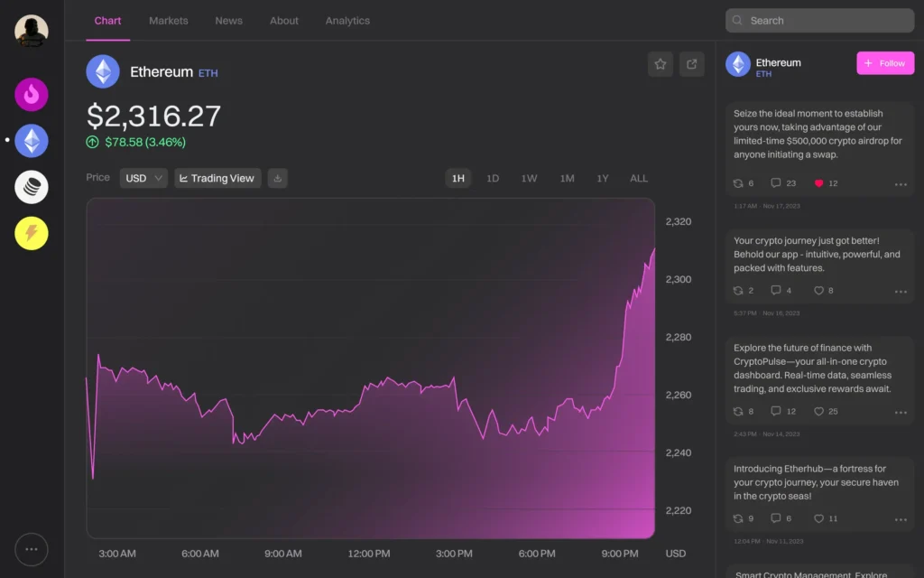Comment on the CryptoPulse post

(775, 411)
